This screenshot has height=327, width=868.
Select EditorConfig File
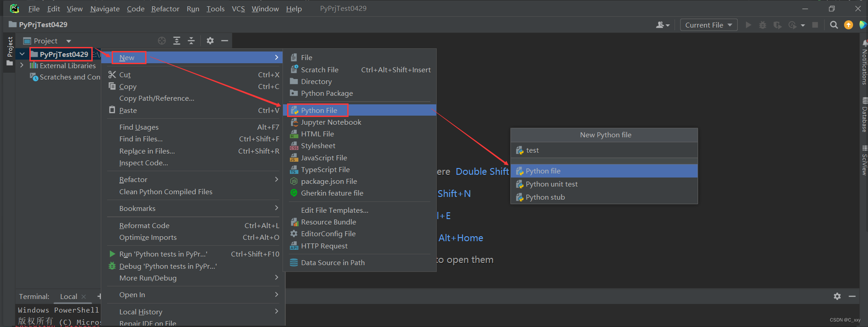coord(360,234)
